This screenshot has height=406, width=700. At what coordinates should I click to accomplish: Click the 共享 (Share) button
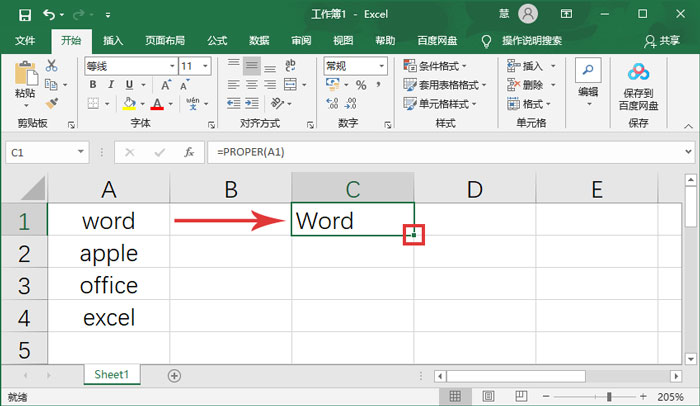coord(662,40)
